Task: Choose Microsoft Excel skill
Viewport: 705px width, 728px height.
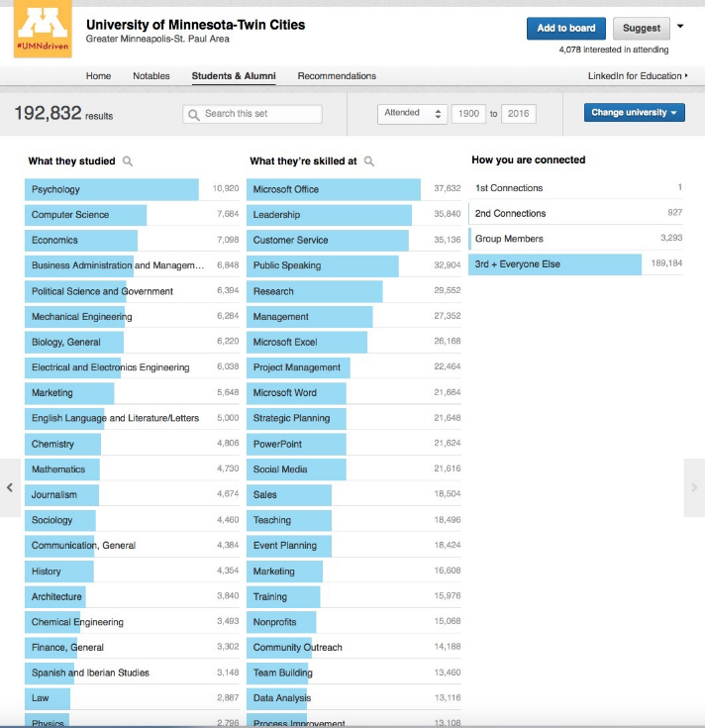Action: pyautogui.click(x=353, y=342)
